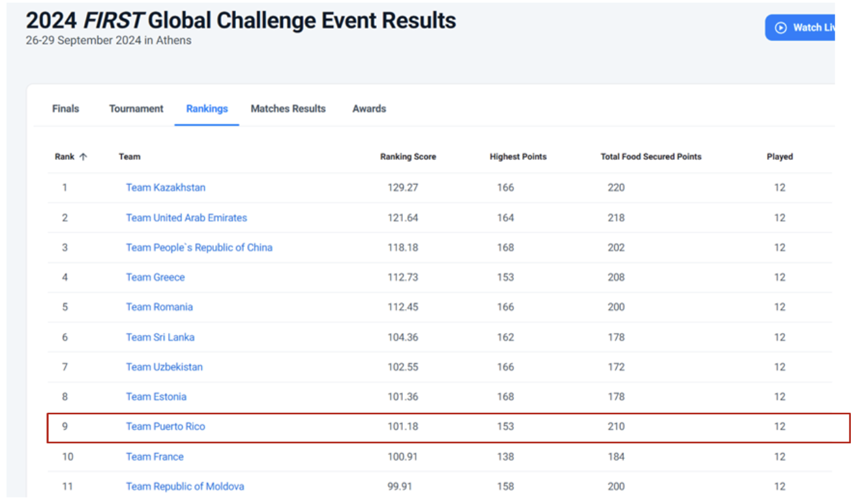
Task: Sort by the Rank arrow icon
Action: click(x=83, y=156)
